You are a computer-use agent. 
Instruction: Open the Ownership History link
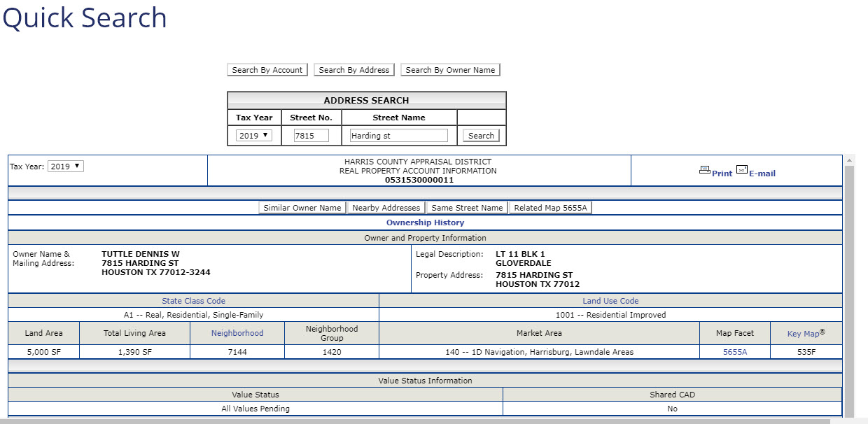tap(425, 222)
